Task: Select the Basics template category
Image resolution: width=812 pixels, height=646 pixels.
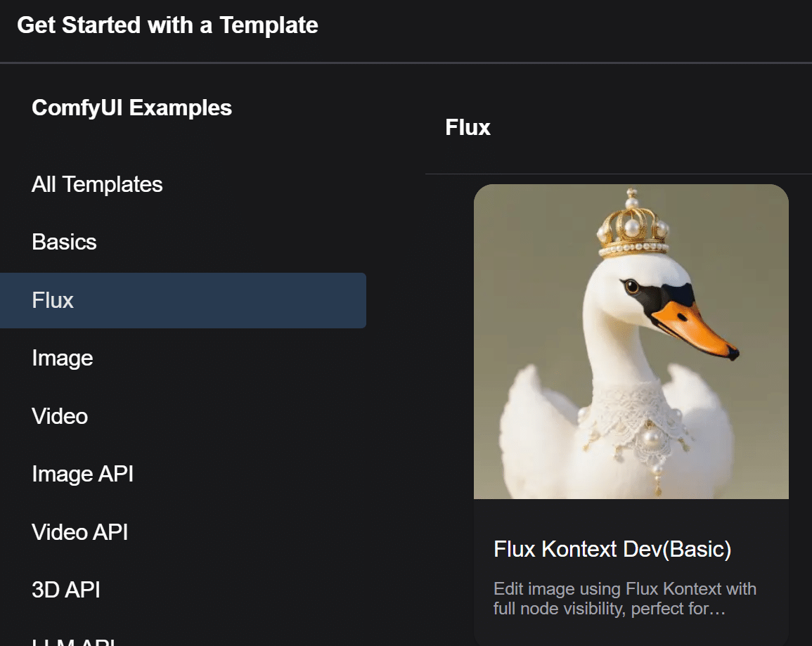Action: tap(64, 242)
